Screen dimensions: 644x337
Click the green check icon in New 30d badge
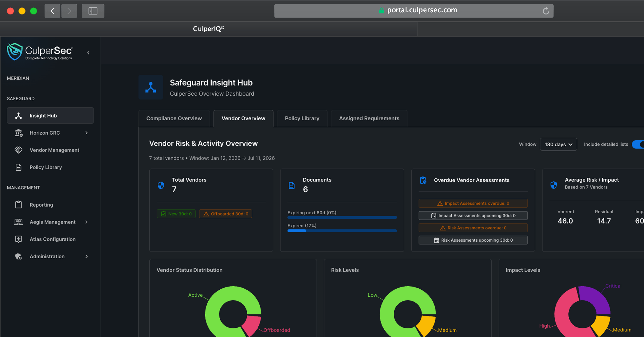(x=163, y=214)
